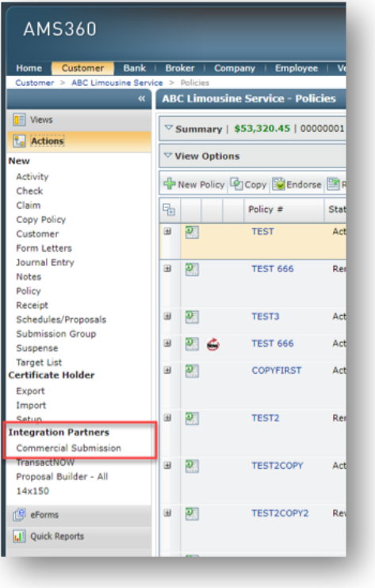This screenshot has width=375, height=588.
Task: Select New Activity action
Action: [33, 177]
